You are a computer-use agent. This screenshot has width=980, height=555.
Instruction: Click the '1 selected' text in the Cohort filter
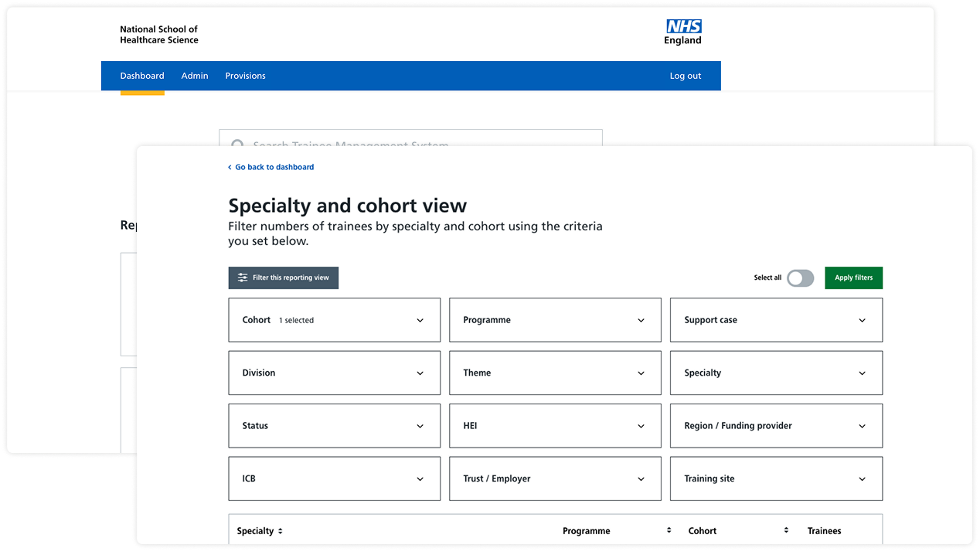[x=296, y=320]
